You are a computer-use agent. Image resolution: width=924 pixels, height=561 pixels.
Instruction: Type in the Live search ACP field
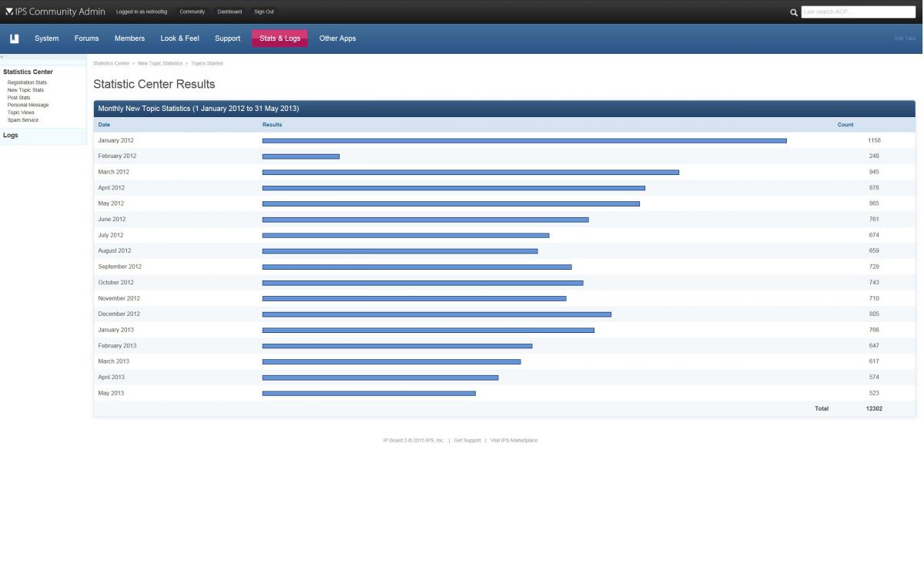coord(858,12)
